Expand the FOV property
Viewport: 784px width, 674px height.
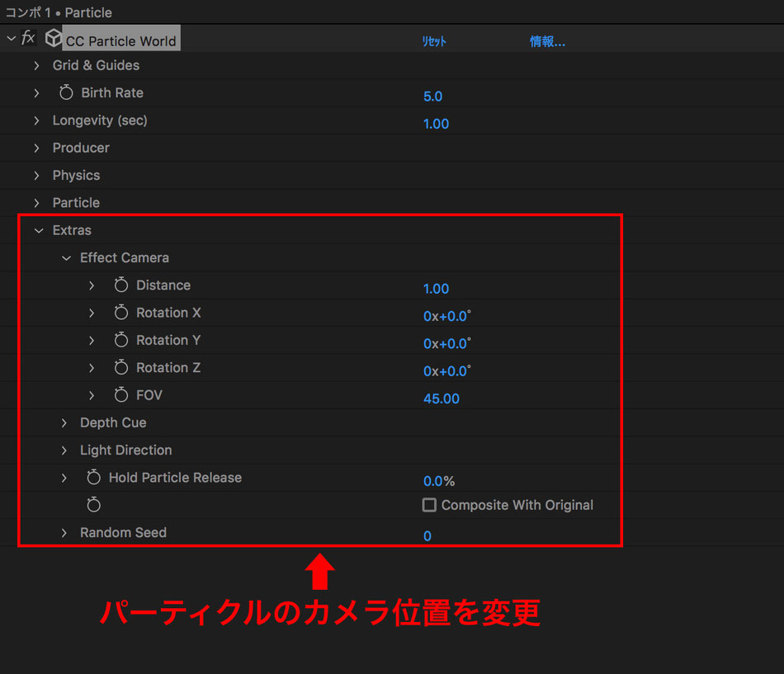92,395
